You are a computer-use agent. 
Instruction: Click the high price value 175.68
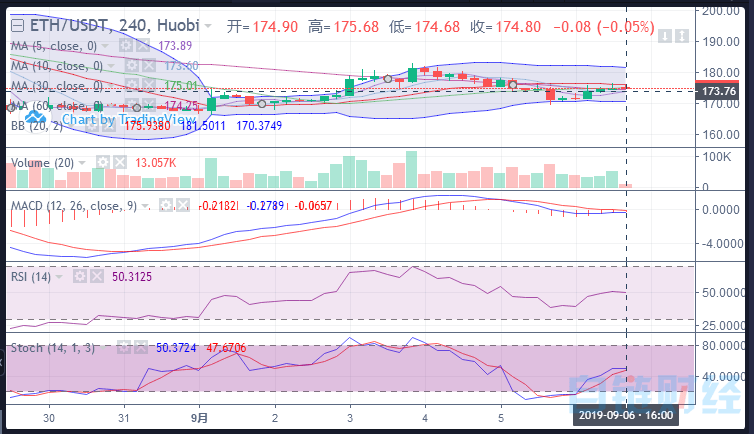click(x=356, y=26)
